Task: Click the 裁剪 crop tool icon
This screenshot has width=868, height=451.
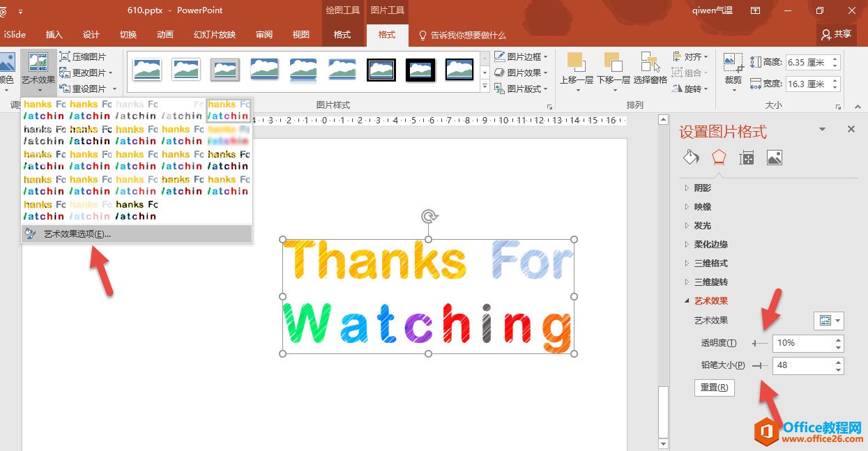Action: pyautogui.click(x=733, y=63)
